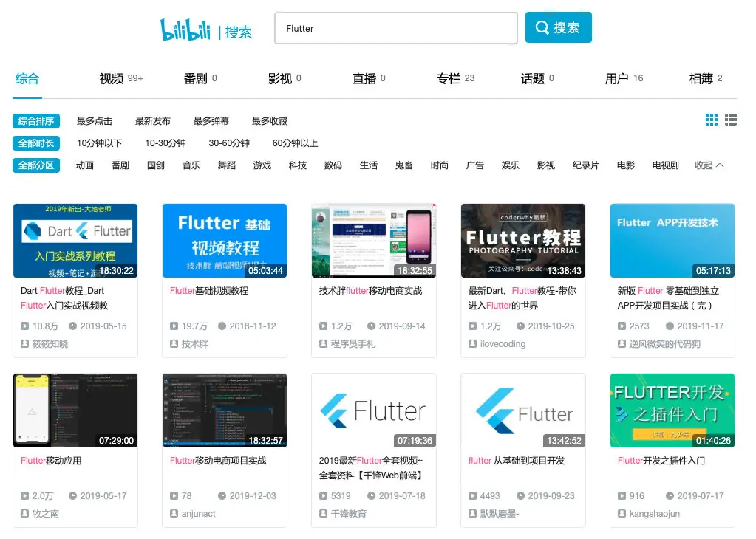The image size is (756, 539).
Task: Visit uploader 默默磨墨- profile
Action: (494, 514)
